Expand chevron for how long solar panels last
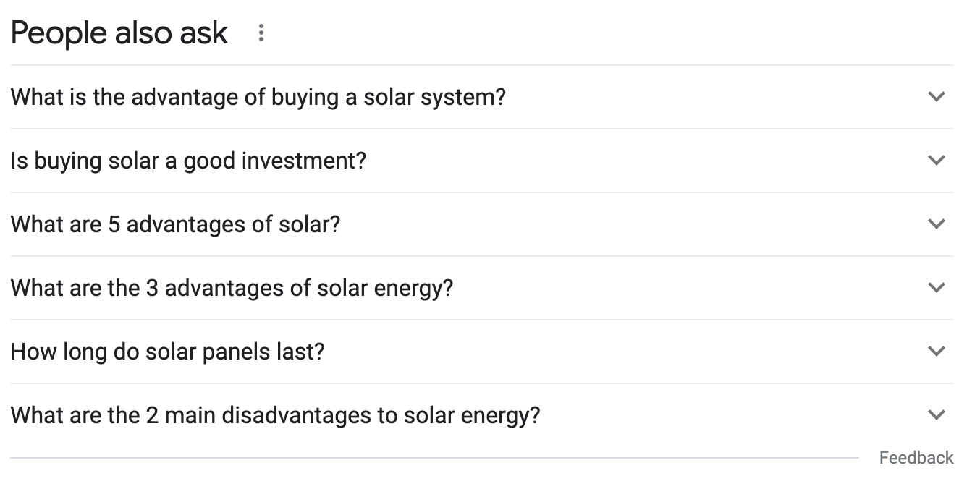980x489 pixels. click(936, 352)
